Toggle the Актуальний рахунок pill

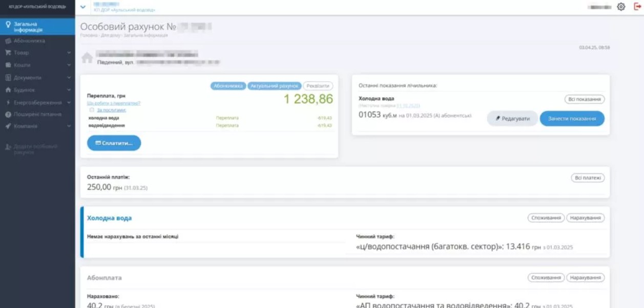tap(274, 86)
